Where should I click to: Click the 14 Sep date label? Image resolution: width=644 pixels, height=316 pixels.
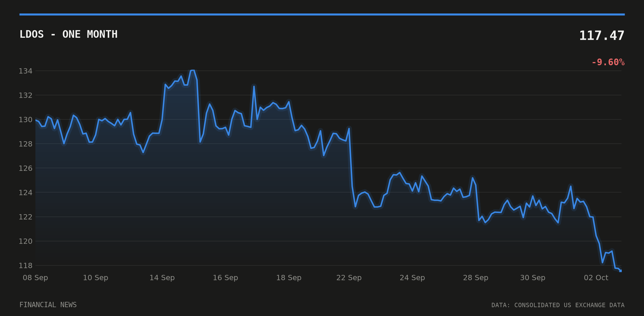click(x=162, y=278)
